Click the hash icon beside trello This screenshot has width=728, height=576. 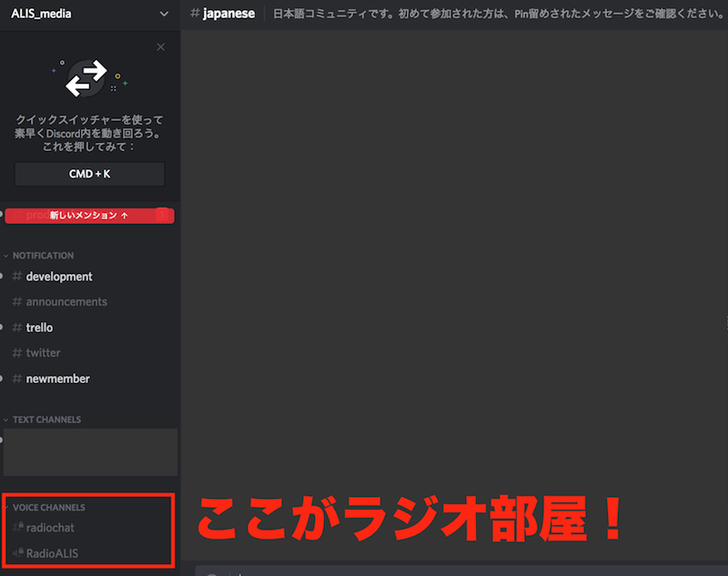(x=16, y=328)
